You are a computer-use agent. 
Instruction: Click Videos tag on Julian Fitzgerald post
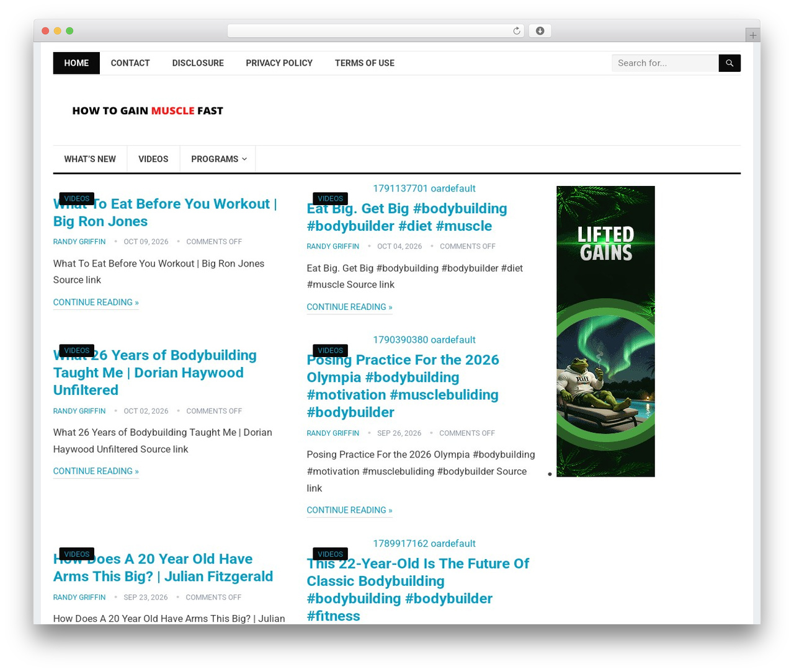click(77, 554)
